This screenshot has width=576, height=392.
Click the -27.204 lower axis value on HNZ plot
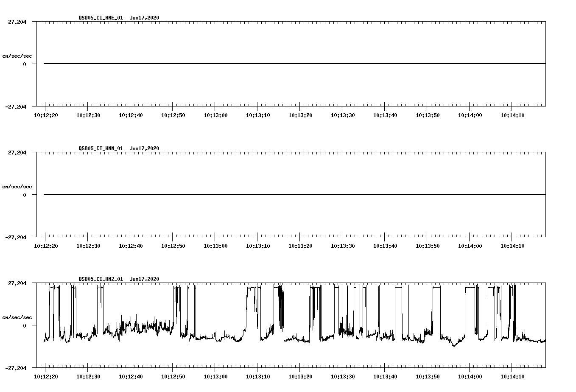pos(16,368)
